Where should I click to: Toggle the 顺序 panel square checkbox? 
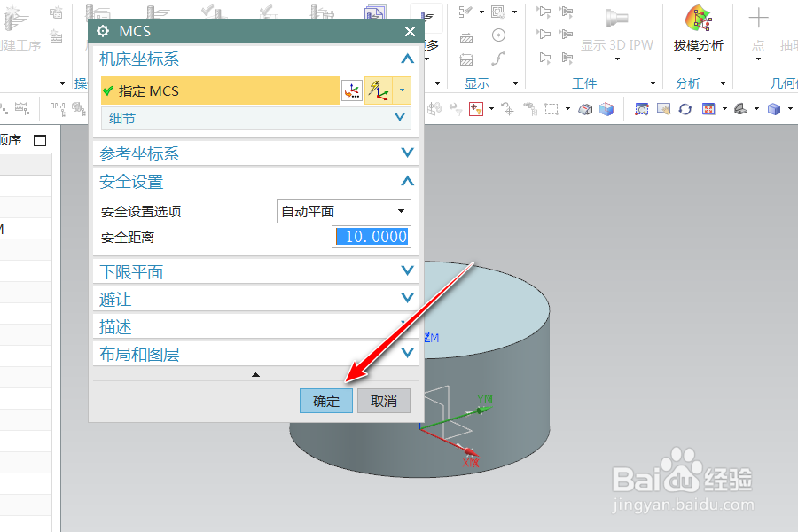tap(40, 140)
